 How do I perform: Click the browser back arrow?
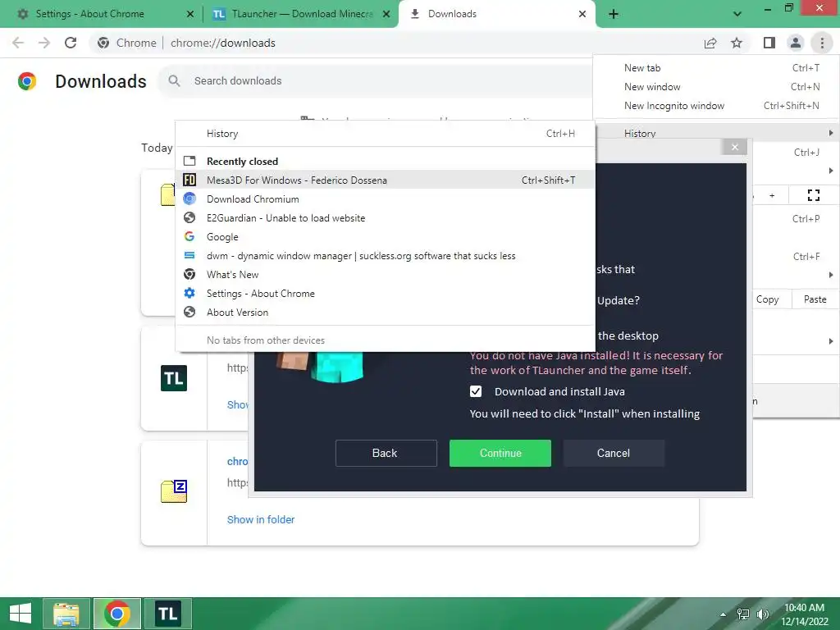pyautogui.click(x=18, y=43)
